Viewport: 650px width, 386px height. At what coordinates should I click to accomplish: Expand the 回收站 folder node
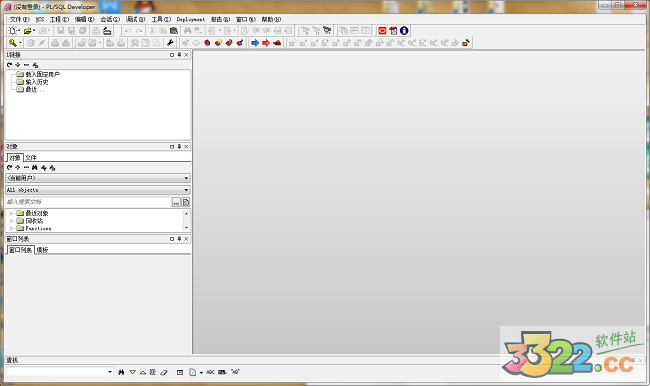coord(11,221)
